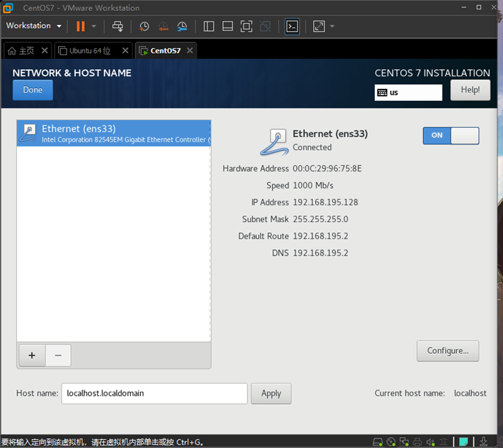This screenshot has height=448, width=503.
Task: Select Ethernet (ens33) in device list
Action: pyautogui.click(x=114, y=134)
